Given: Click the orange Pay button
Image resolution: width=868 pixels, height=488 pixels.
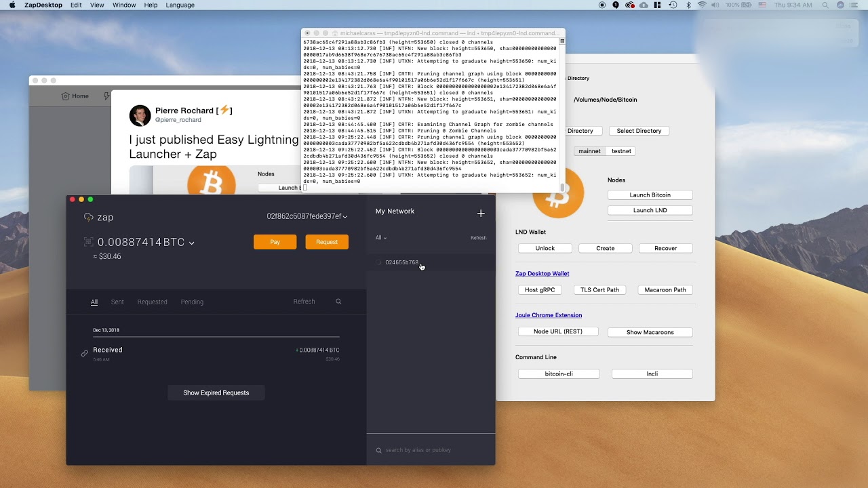Looking at the screenshot, I should pyautogui.click(x=275, y=242).
